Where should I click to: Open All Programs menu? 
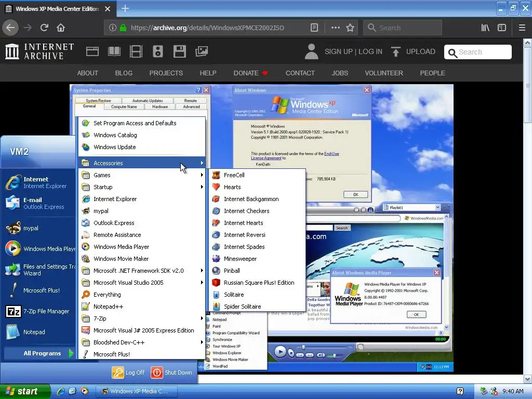click(39, 353)
